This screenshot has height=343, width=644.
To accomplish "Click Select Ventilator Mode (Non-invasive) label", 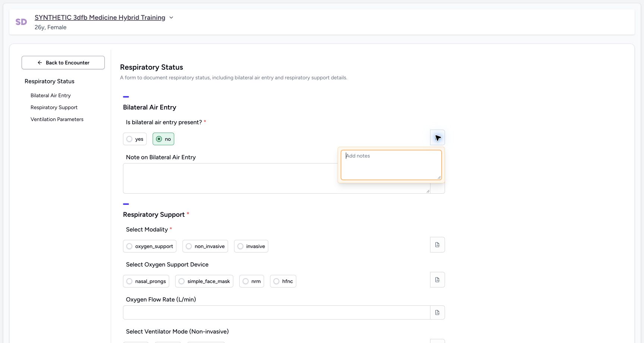I will click(x=177, y=331).
